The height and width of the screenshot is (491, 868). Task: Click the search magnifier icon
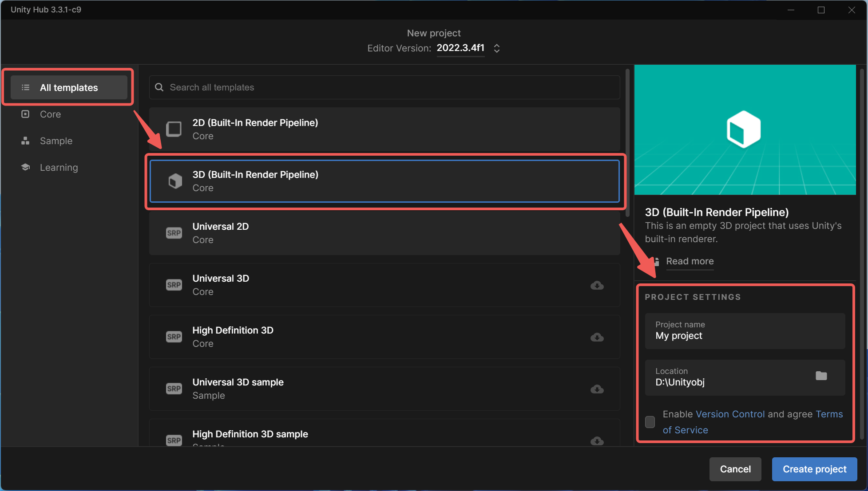(x=159, y=87)
